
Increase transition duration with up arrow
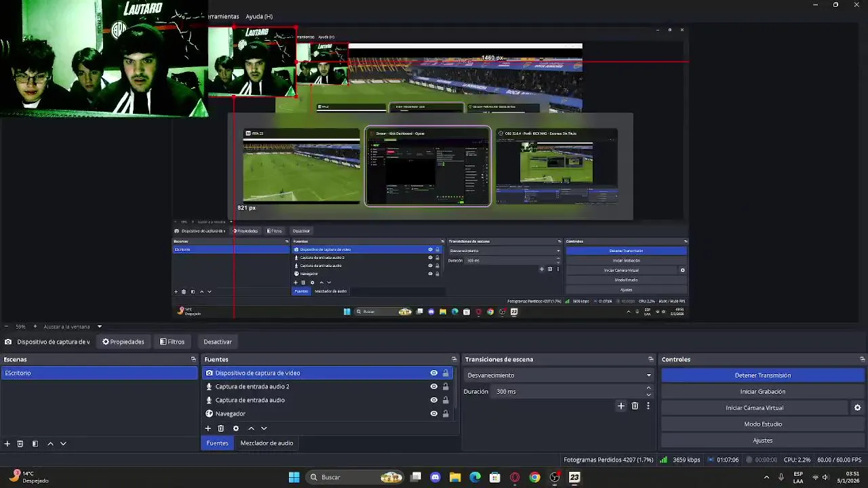tap(648, 388)
